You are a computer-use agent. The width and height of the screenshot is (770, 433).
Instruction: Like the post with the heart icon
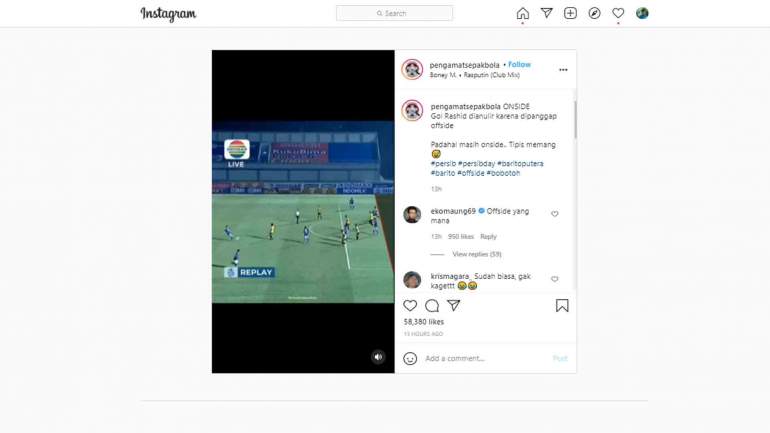coord(410,305)
